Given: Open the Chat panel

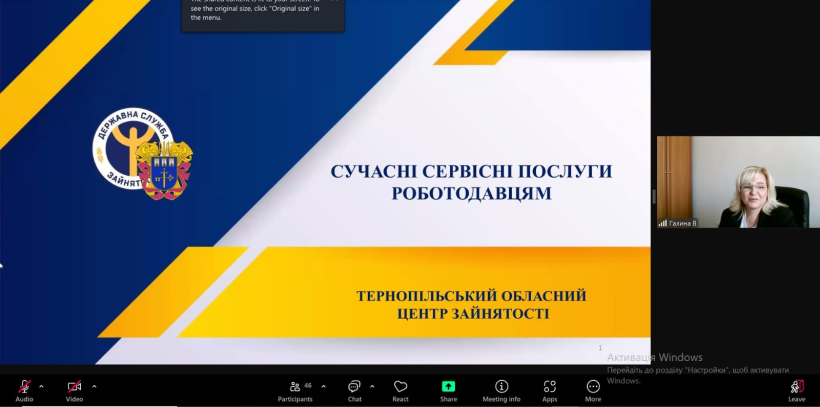Looking at the screenshot, I should [x=355, y=391].
